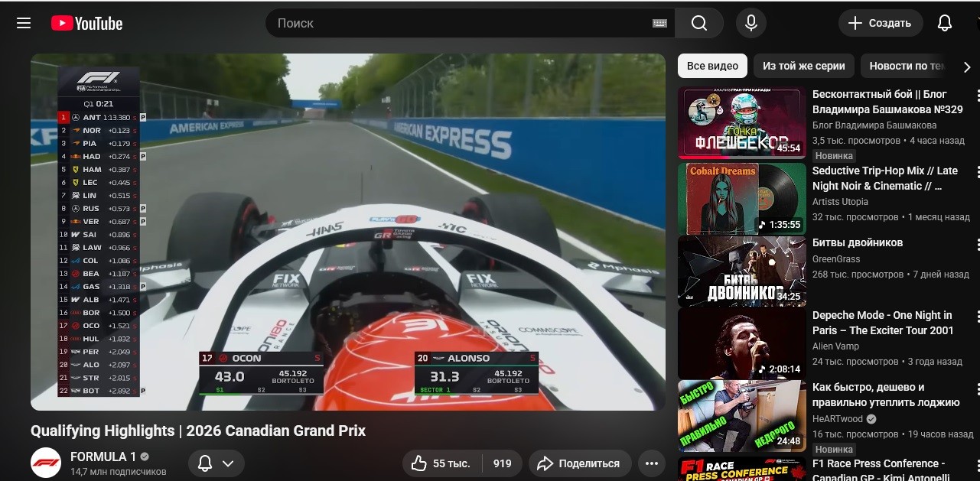Open FORMULA 1 channel avatar
Image resolution: width=980 pixels, height=481 pixels.
[x=46, y=463]
